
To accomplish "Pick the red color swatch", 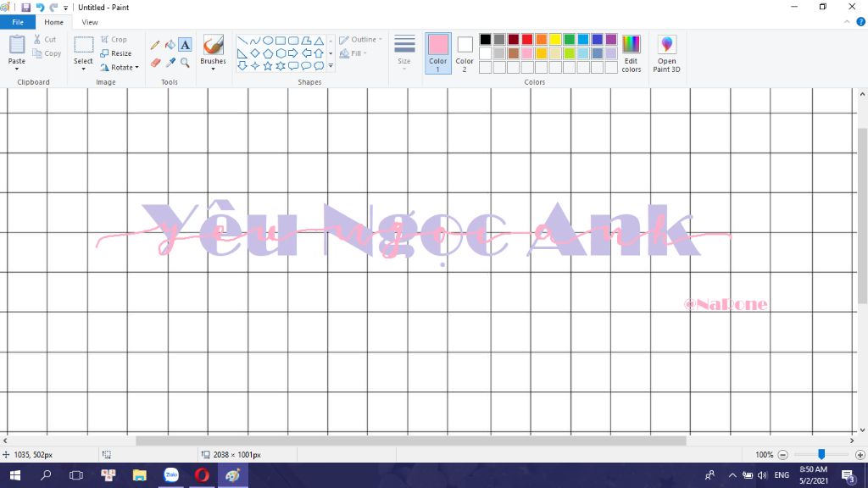I will click(x=527, y=39).
